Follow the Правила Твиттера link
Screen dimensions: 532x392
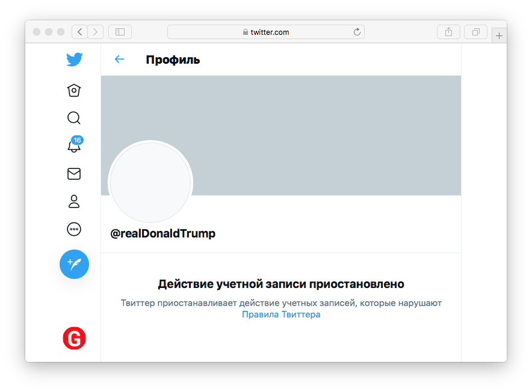point(281,314)
